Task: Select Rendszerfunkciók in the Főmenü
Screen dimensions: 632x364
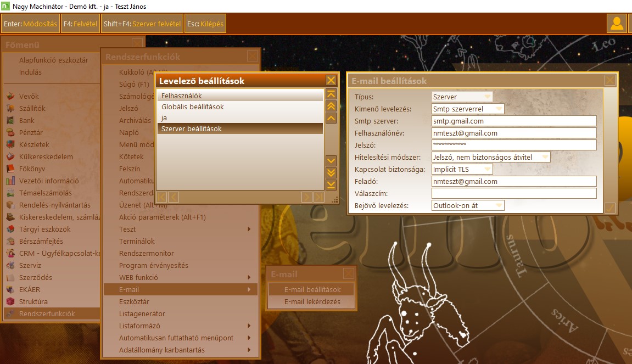Action: pyautogui.click(x=52, y=314)
